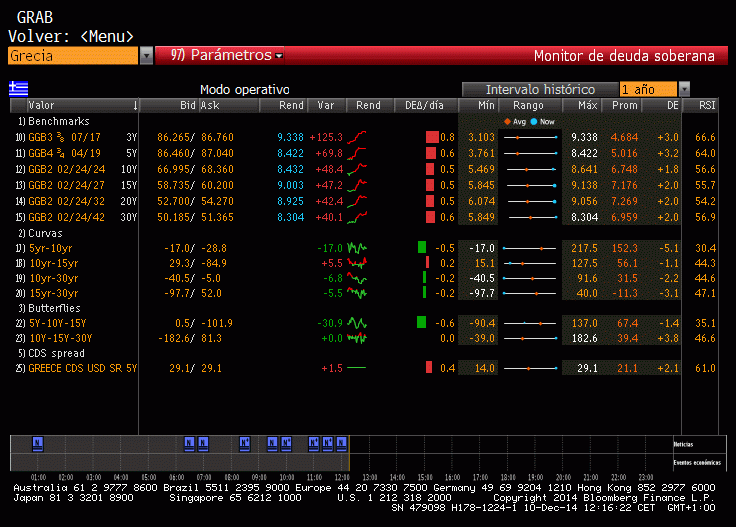Open the GGB2 02/24/32 yield sparkline chart
Viewport: 736px width, 527px height.
[357, 201]
